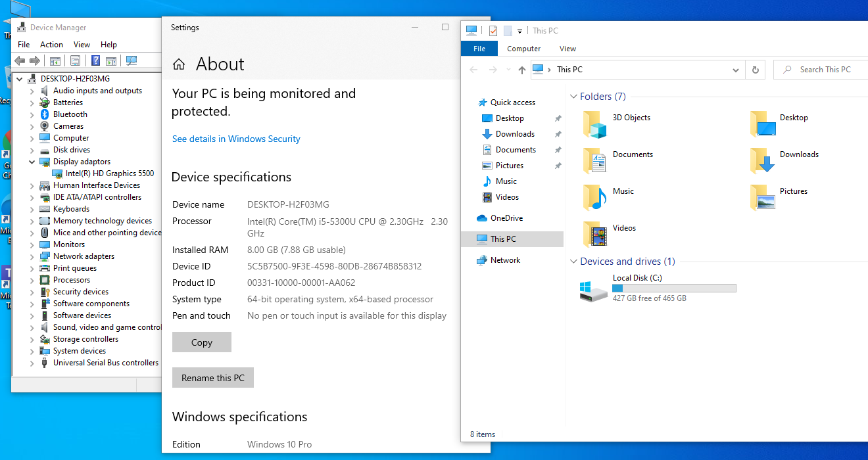The width and height of the screenshot is (868, 460).
Task: Select the Videos folder icon under Folders
Action: pyautogui.click(x=595, y=235)
